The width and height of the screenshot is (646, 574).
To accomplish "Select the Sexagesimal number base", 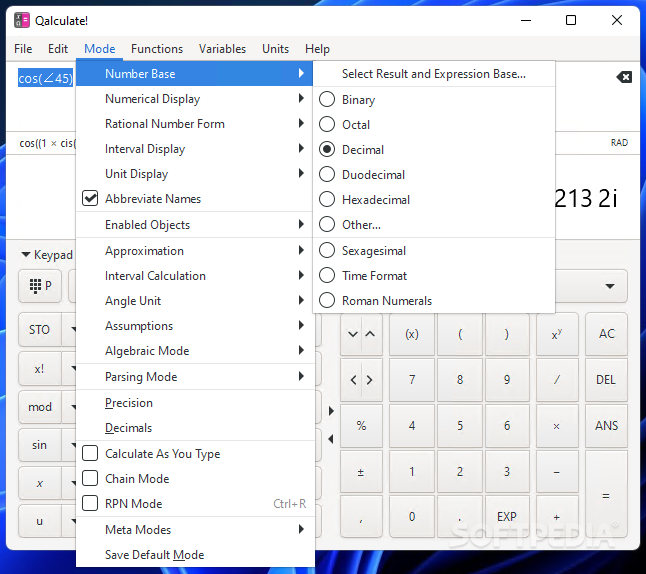I will (434, 251).
